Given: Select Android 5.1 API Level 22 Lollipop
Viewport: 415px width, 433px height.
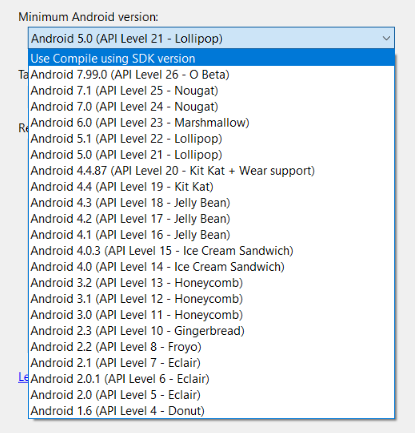Looking at the screenshot, I should coord(212,138).
